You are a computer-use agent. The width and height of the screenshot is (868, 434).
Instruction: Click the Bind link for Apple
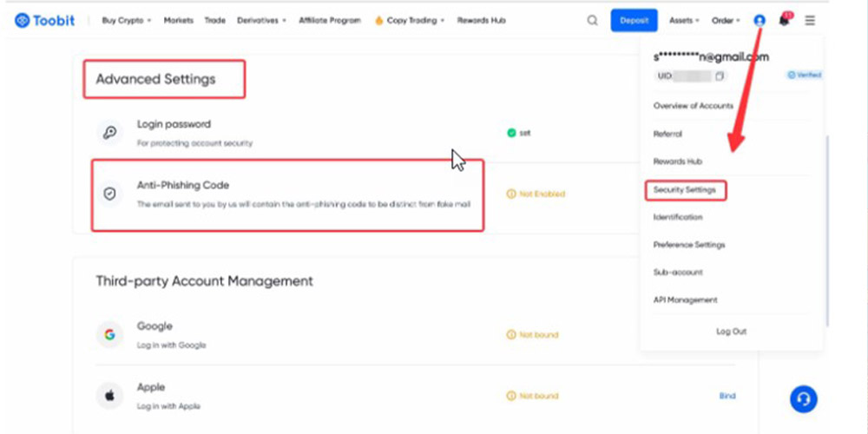[x=727, y=396]
